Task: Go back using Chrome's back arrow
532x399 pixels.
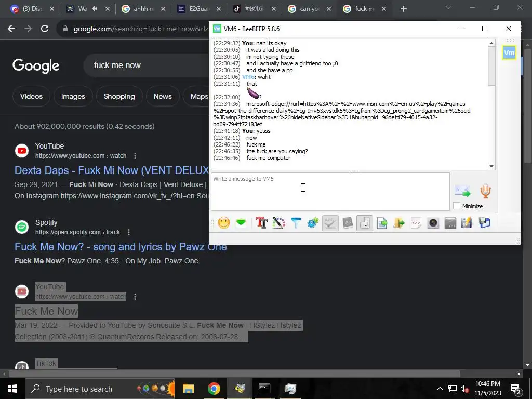Action: pyautogui.click(x=11, y=29)
